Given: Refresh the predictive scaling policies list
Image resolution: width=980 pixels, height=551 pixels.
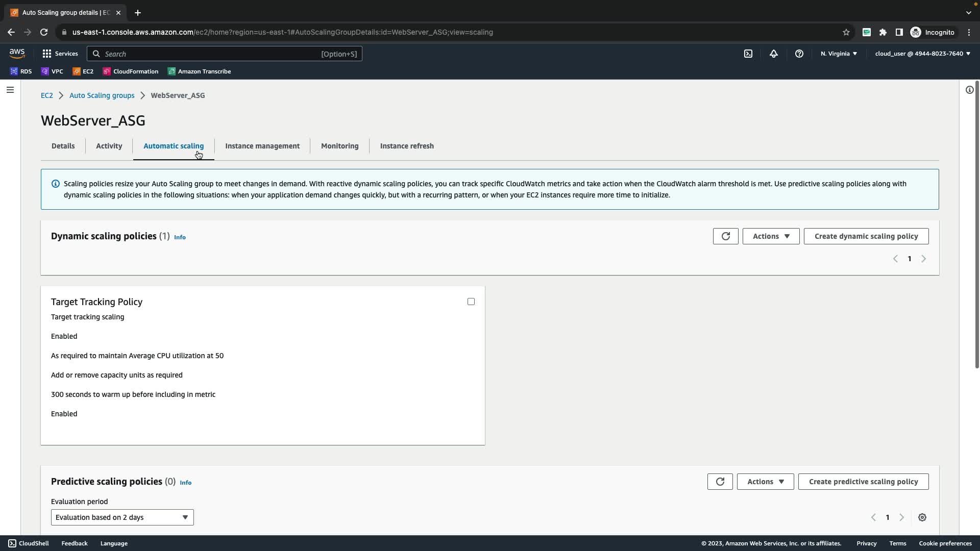Looking at the screenshot, I should tap(720, 482).
